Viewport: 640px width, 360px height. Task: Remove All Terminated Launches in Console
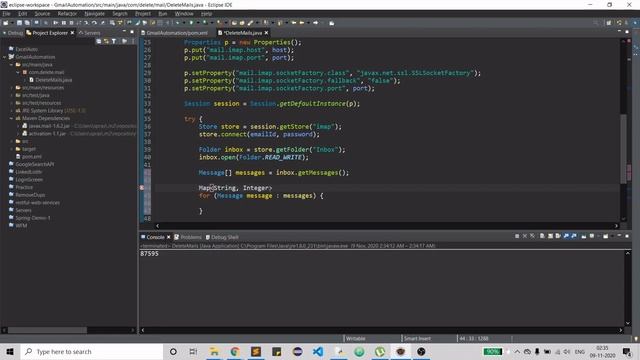(x=532, y=236)
